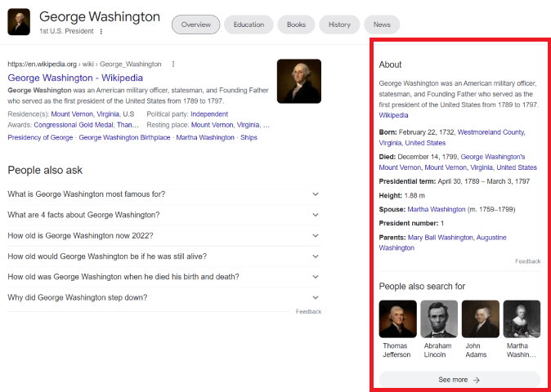The width and height of the screenshot is (551, 392).
Task: Expand 'How old is George Washington now 2022?'
Action: tap(164, 235)
